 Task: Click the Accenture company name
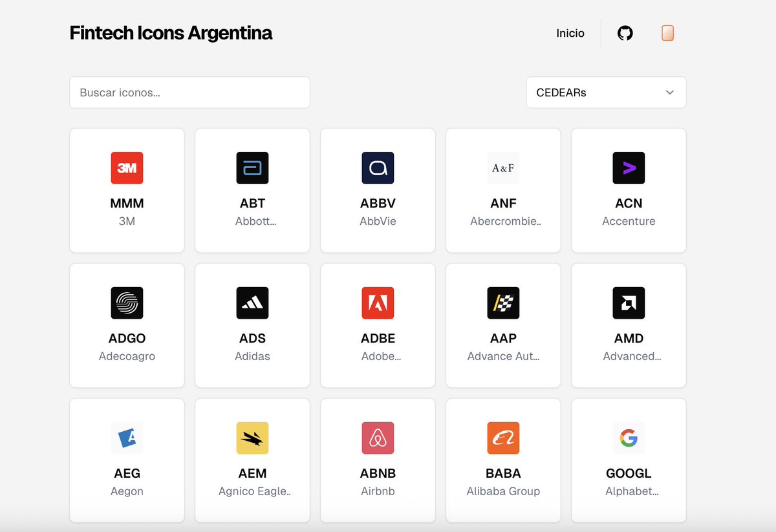pos(629,221)
